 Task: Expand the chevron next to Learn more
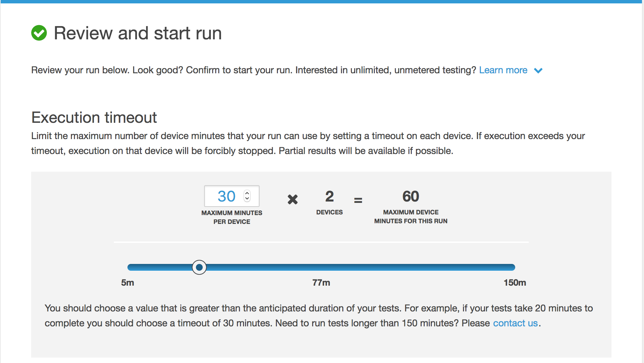click(538, 71)
